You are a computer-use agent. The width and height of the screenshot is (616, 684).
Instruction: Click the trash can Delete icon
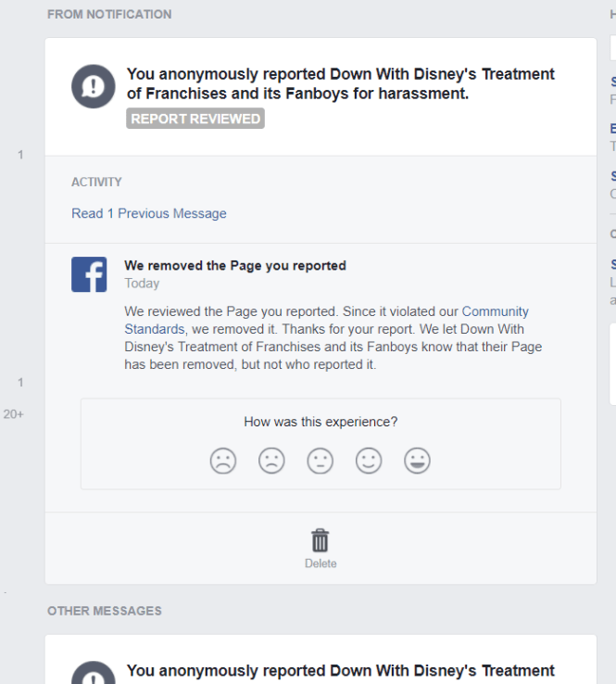[320, 540]
